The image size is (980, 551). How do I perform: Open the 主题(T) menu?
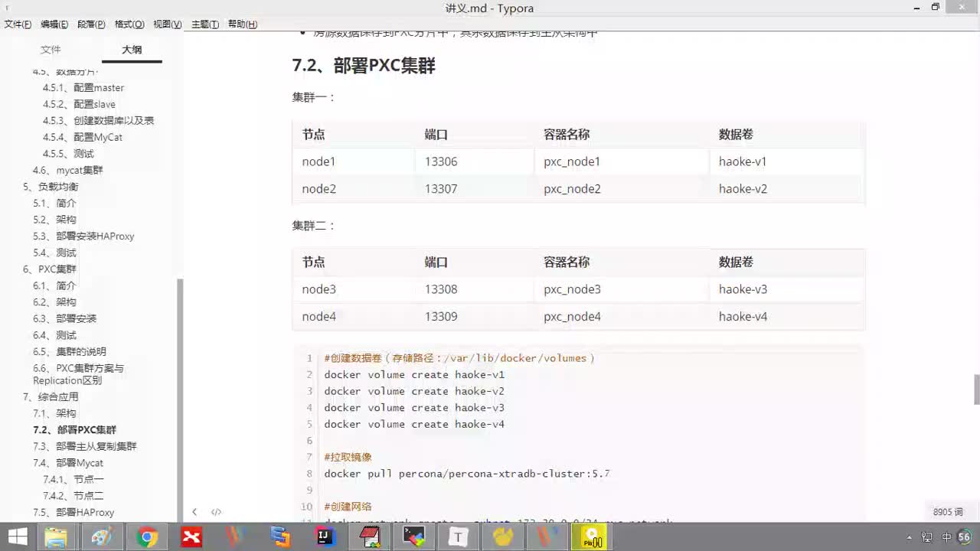pos(205,24)
